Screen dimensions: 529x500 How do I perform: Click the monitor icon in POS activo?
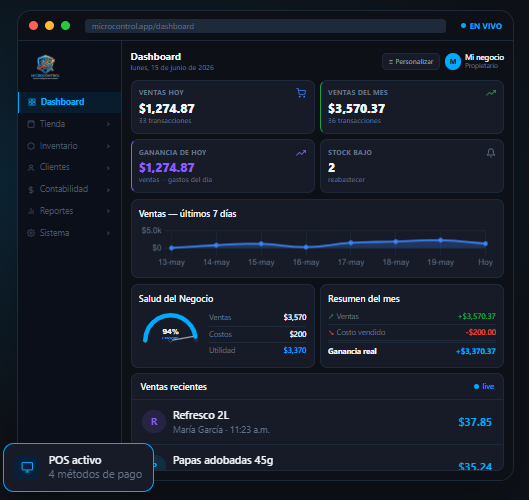(x=27, y=467)
